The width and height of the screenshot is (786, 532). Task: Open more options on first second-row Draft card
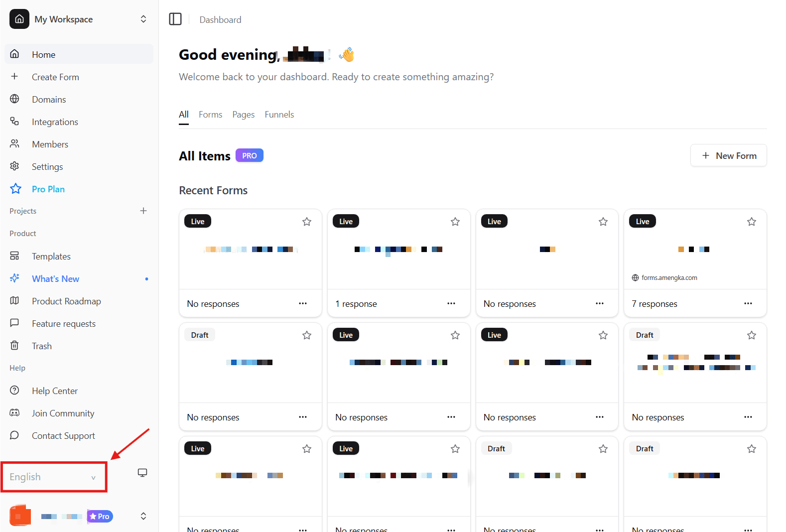pyautogui.click(x=303, y=417)
